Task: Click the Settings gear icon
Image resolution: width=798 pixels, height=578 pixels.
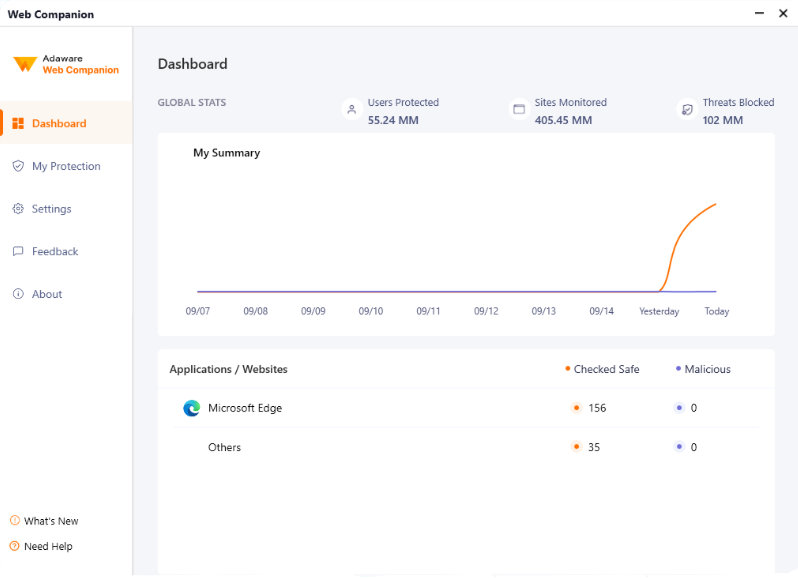Action: (18, 209)
